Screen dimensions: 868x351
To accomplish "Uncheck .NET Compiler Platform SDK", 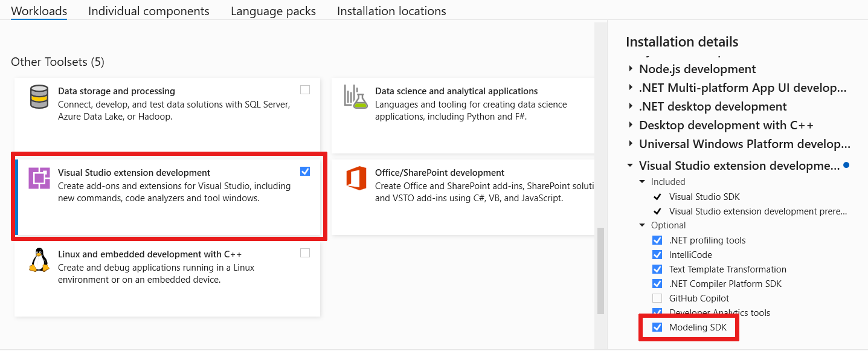I will pyautogui.click(x=657, y=283).
